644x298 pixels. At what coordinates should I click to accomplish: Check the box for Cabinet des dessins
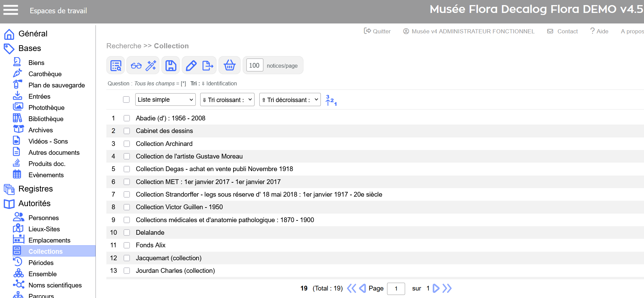[127, 131]
